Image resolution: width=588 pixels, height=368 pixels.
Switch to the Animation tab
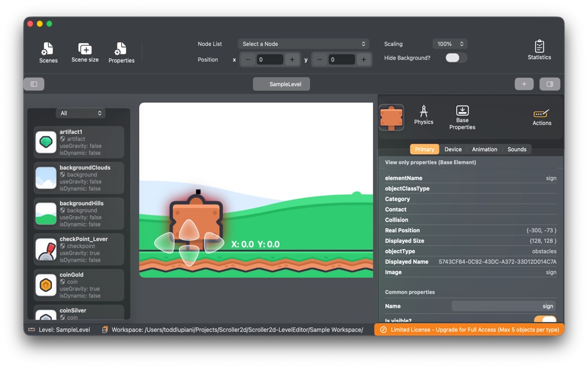click(485, 149)
